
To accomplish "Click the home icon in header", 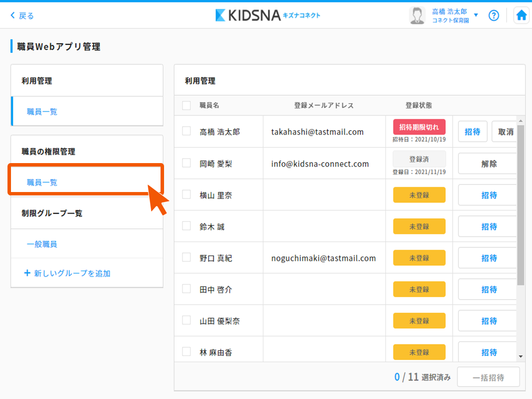I will (x=521, y=15).
